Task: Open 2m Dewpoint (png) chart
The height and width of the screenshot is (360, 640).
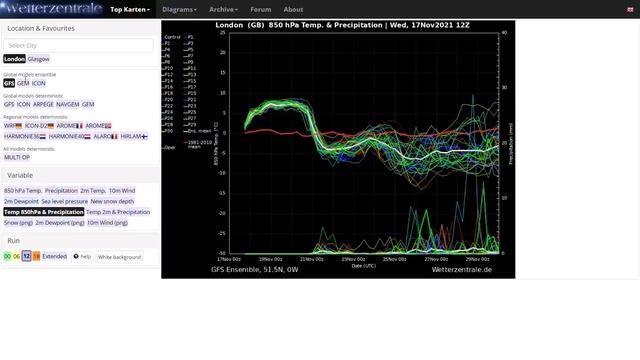Action: pyautogui.click(x=60, y=222)
